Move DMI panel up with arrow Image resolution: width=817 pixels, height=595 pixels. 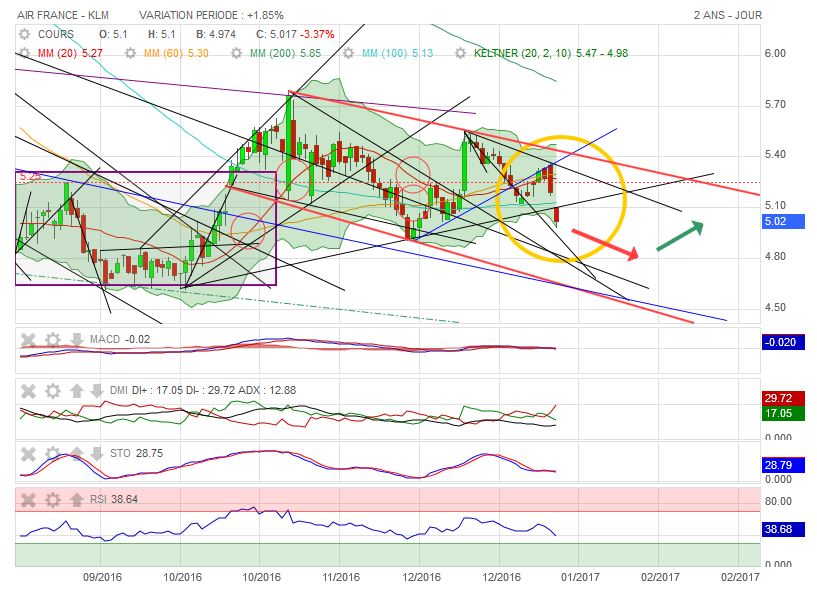[77, 391]
